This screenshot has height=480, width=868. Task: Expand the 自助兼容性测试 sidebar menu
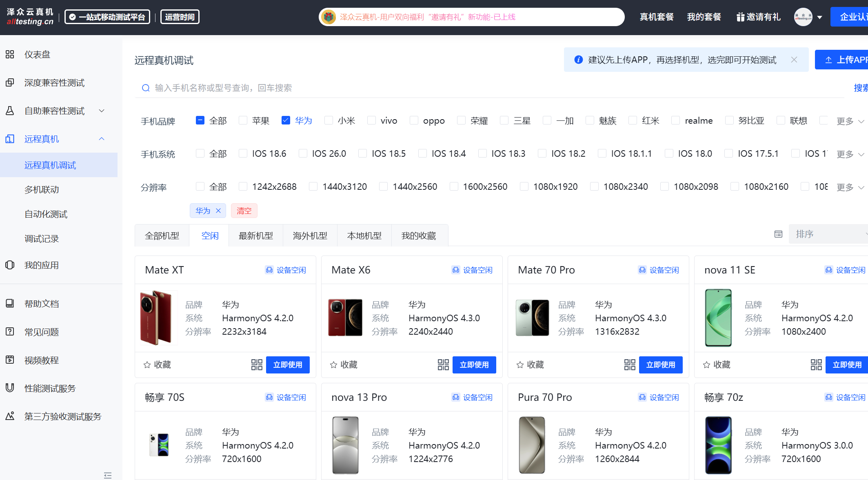click(55, 111)
